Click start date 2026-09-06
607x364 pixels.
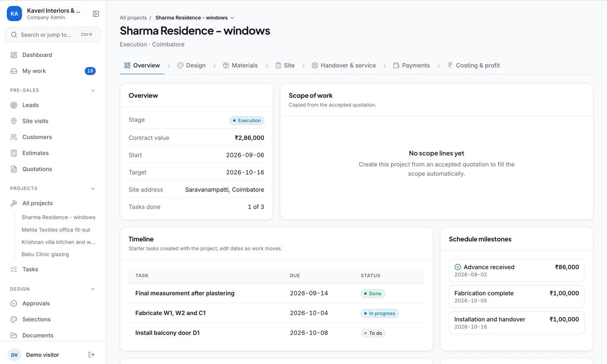pos(245,155)
